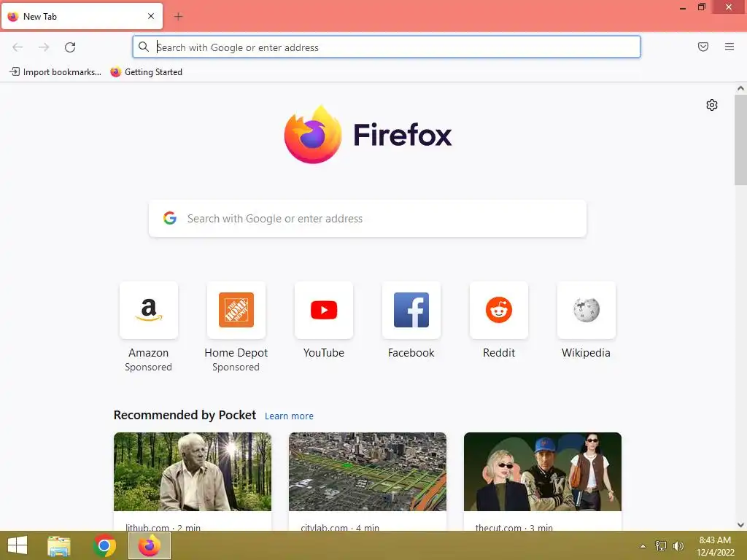Open network status tray icon
The image size is (747, 560).
pyautogui.click(x=661, y=545)
